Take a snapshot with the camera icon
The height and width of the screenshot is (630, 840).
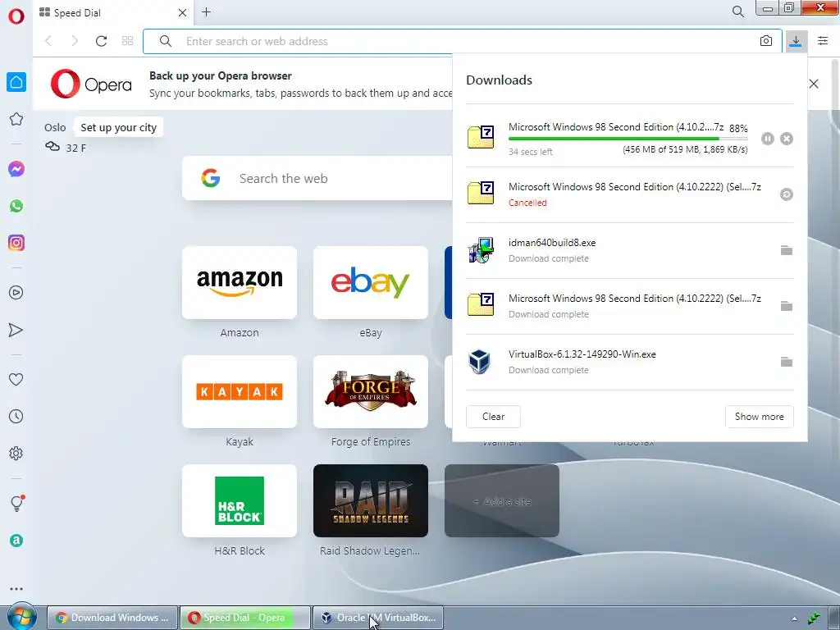pos(766,41)
